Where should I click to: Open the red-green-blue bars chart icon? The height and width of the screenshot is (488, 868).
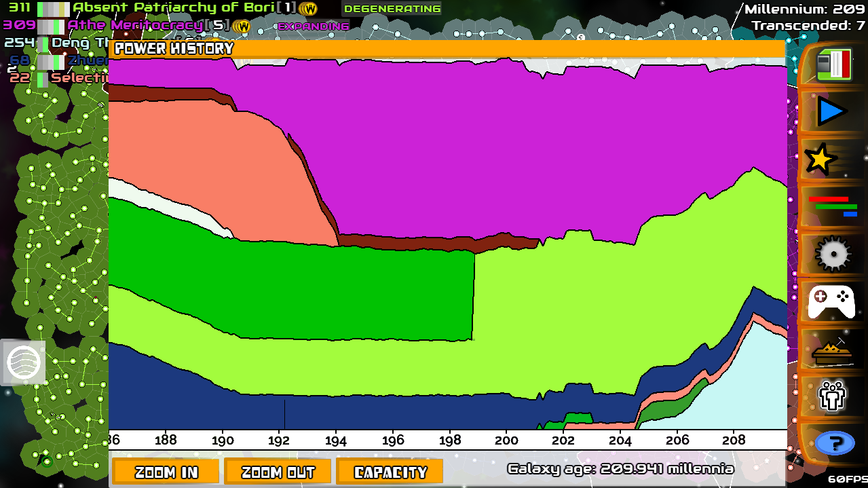832,206
